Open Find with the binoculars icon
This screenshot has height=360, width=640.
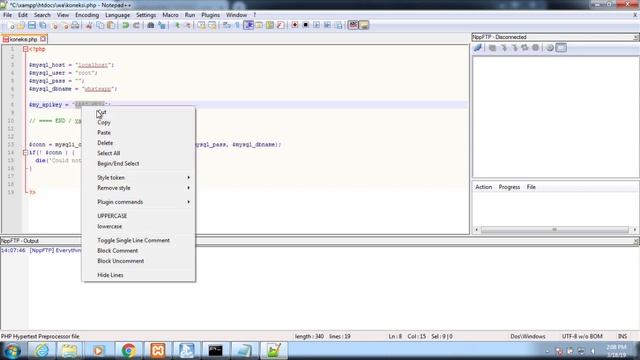click(x=151, y=25)
